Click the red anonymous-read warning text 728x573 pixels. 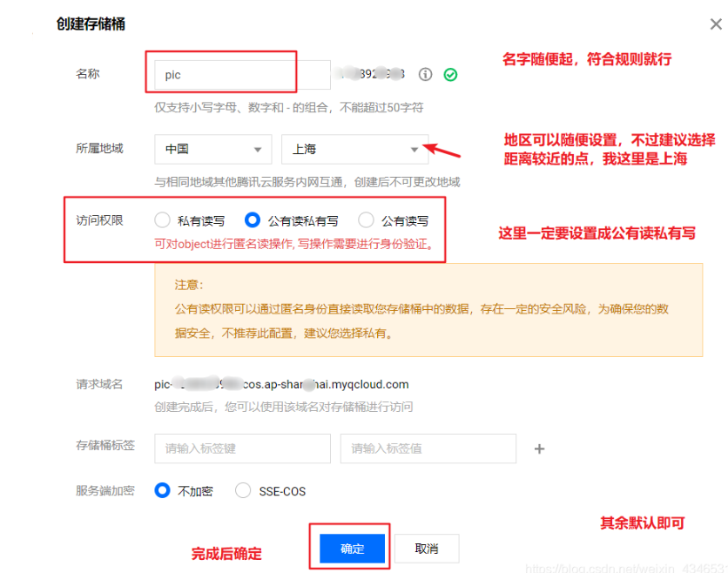pos(293,244)
